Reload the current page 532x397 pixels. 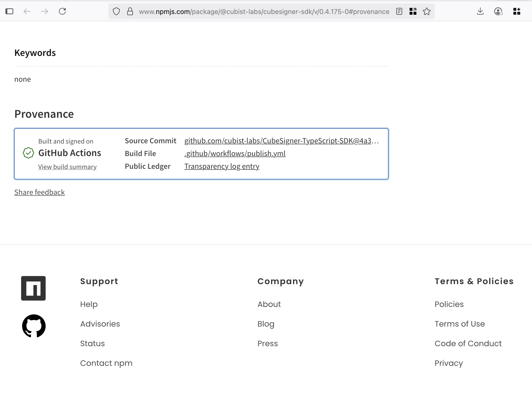tap(62, 11)
